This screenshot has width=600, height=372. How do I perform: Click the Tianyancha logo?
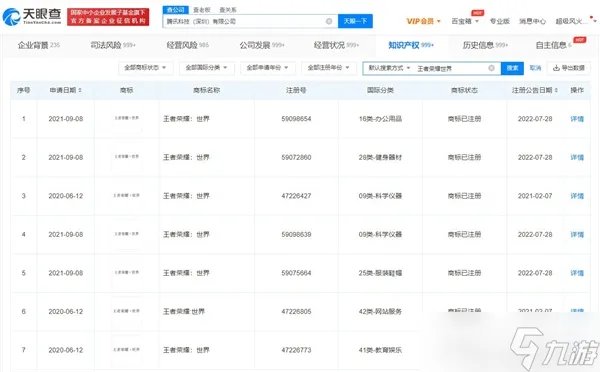[x=33, y=16]
